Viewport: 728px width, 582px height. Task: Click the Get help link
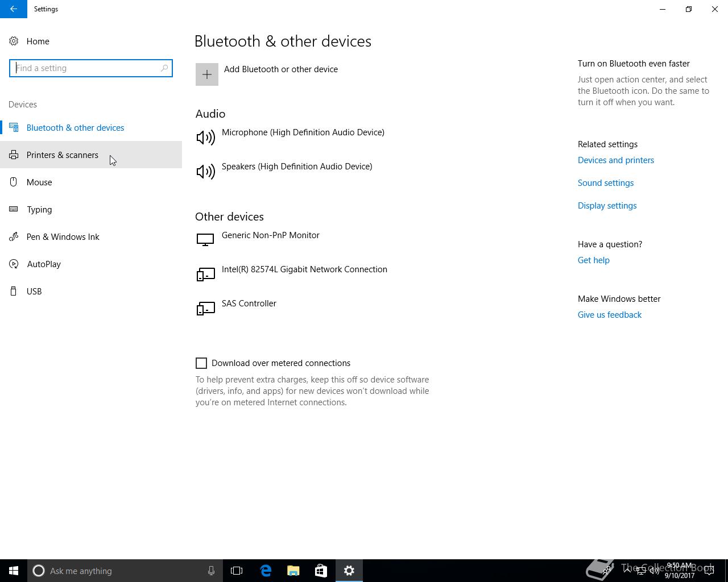click(594, 260)
